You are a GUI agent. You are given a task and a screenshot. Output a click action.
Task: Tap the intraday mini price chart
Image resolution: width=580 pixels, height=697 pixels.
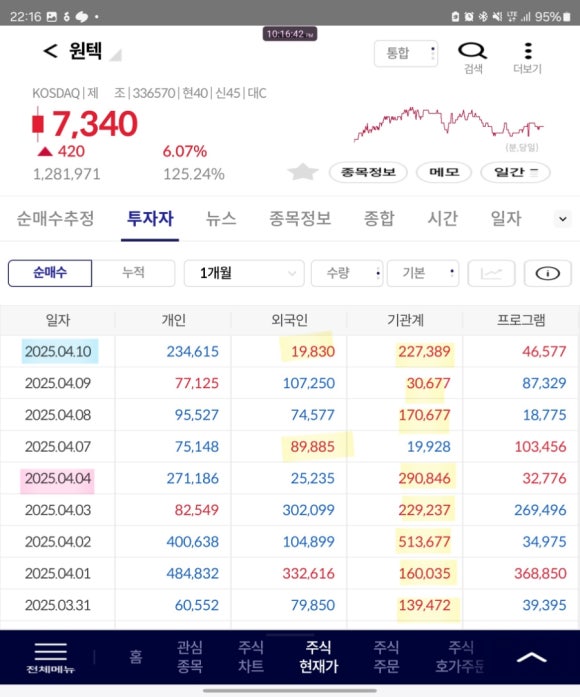click(448, 124)
